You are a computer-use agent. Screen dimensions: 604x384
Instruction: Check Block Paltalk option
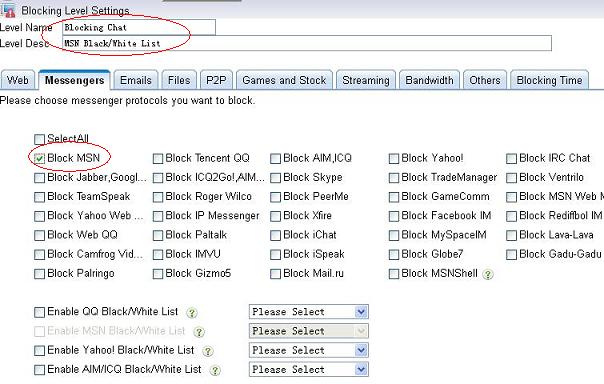(x=158, y=235)
